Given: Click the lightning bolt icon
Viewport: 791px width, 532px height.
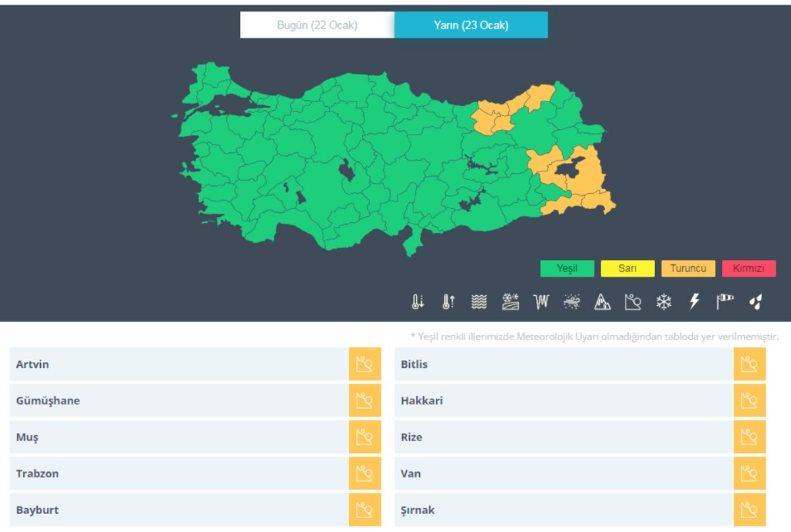Looking at the screenshot, I should [x=694, y=302].
